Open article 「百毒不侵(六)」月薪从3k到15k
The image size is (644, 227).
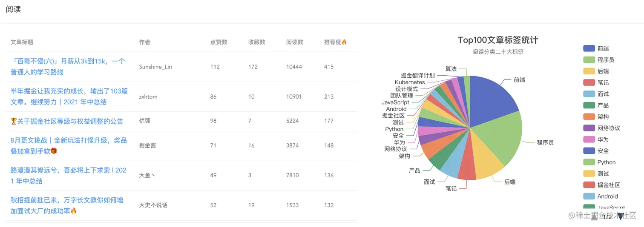[x=68, y=67]
